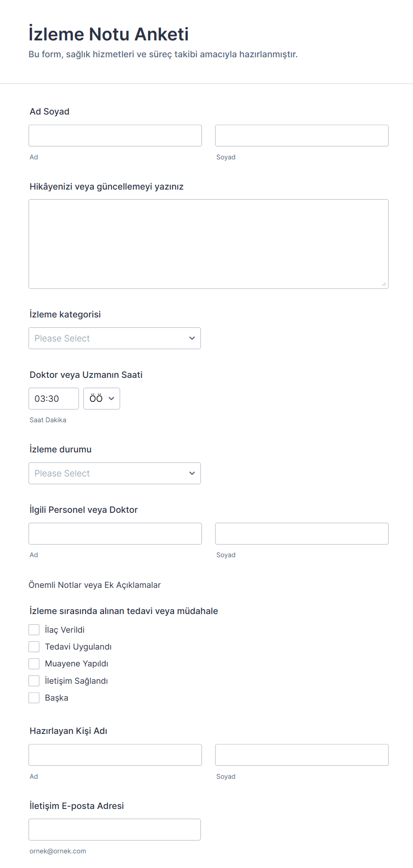The image size is (413, 868).
Task: Focus the İletişim E-posta Adresi input
Action: [114, 829]
